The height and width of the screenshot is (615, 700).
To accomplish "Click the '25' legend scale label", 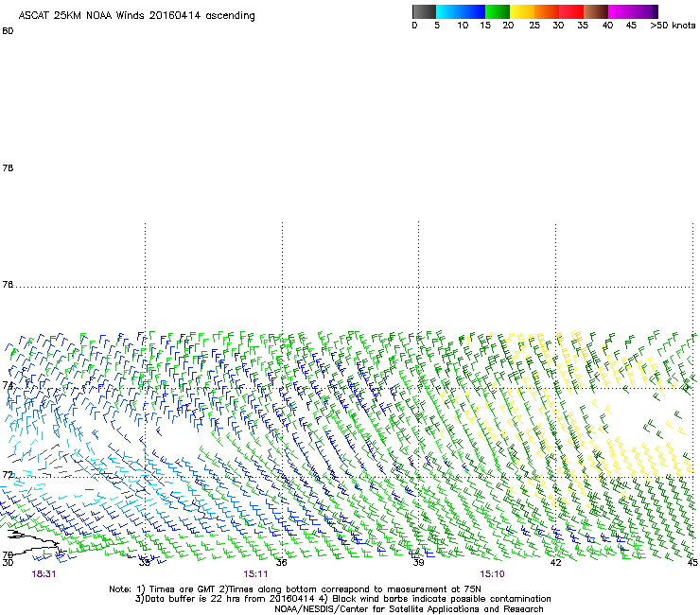I will click(x=534, y=26).
